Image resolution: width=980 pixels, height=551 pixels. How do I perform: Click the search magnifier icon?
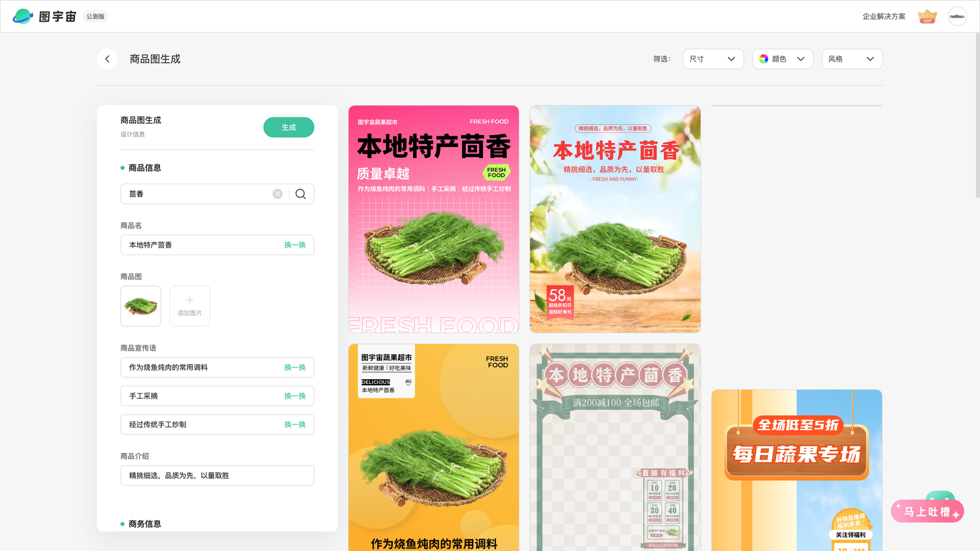coord(301,194)
